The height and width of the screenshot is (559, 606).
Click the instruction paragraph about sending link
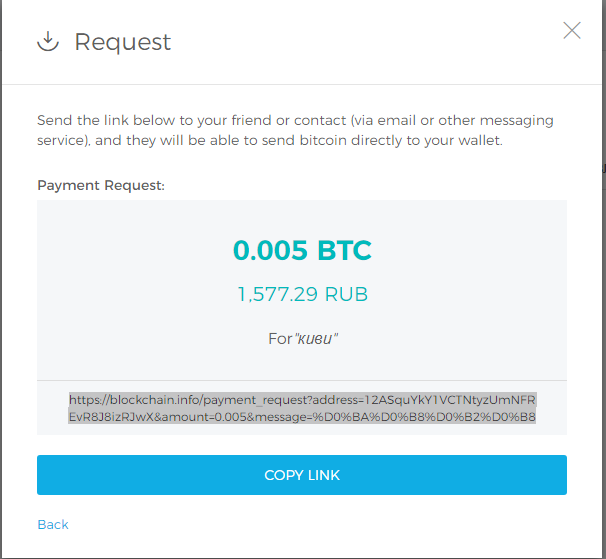[295, 131]
